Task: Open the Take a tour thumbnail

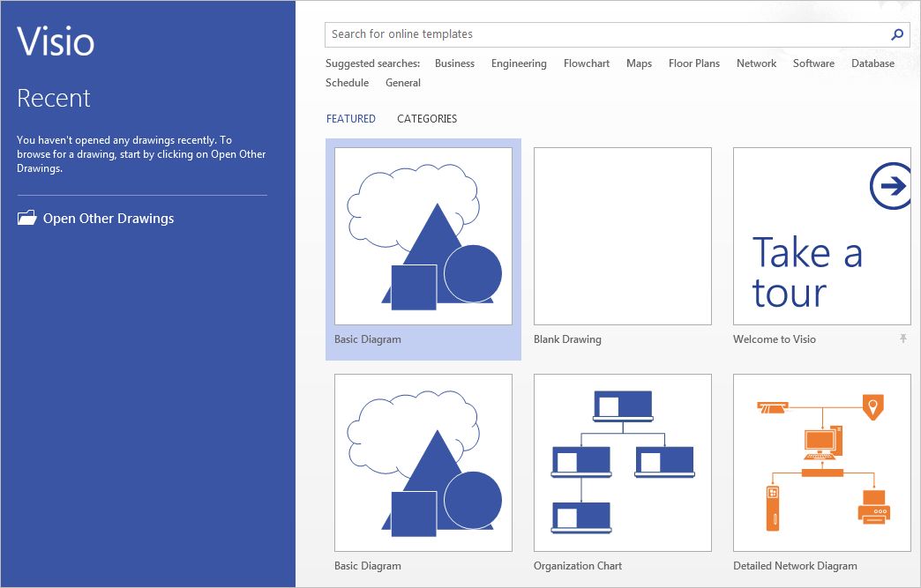Action: point(821,236)
